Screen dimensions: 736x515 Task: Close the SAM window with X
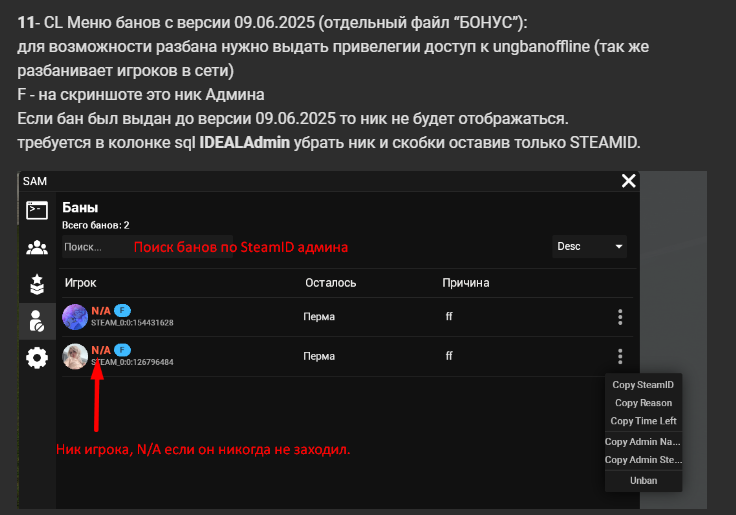tap(629, 181)
